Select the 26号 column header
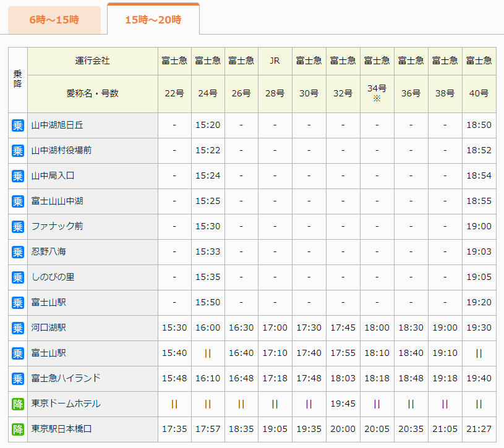This screenshot has width=504, height=448. (241, 94)
